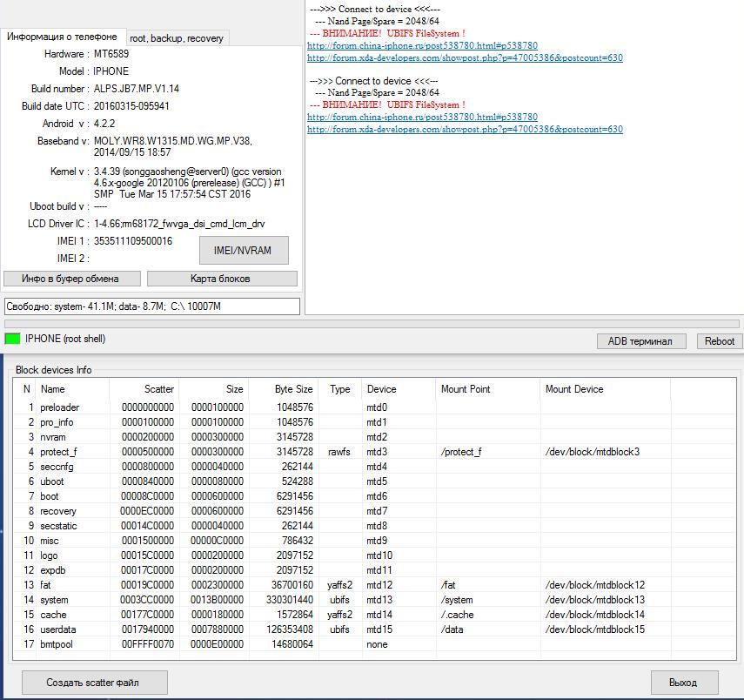Click Создать scatter файл button
The width and height of the screenshot is (744, 700).
pos(93,683)
